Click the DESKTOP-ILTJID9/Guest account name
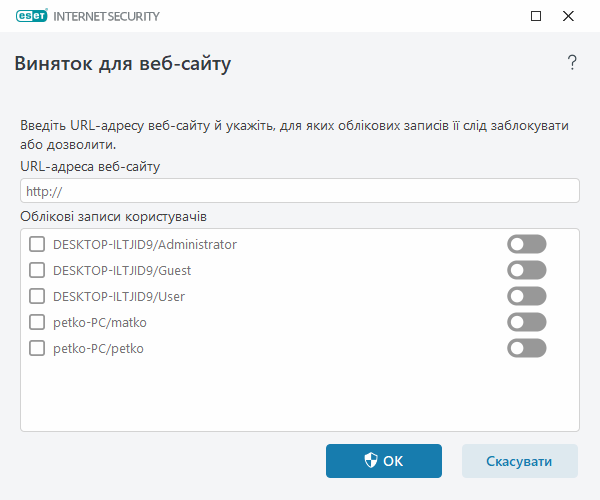600x500 pixels. click(122, 270)
